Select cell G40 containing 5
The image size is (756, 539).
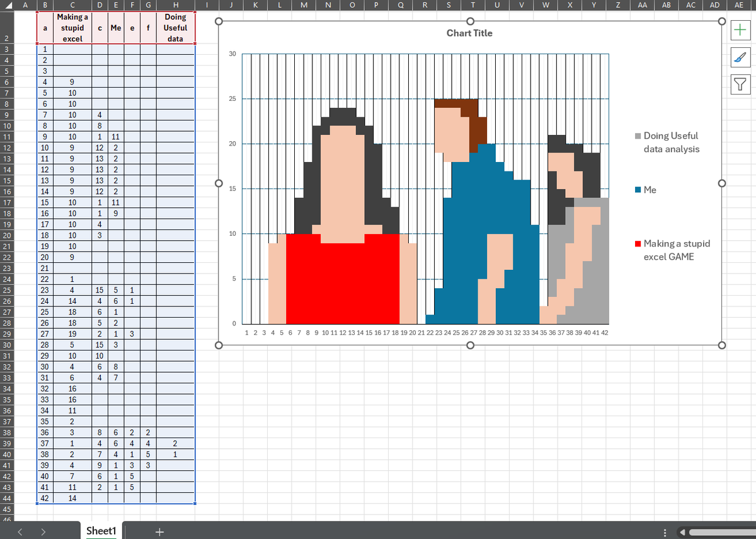[147, 454]
